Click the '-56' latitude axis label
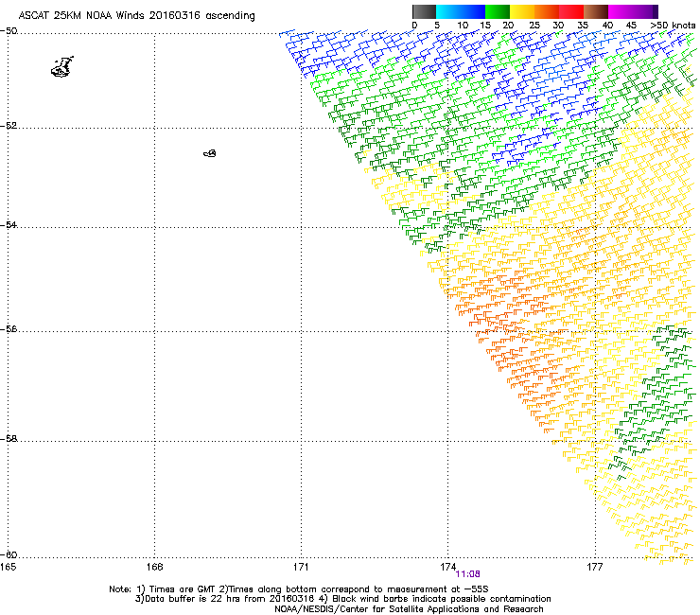 pyautogui.click(x=9, y=328)
